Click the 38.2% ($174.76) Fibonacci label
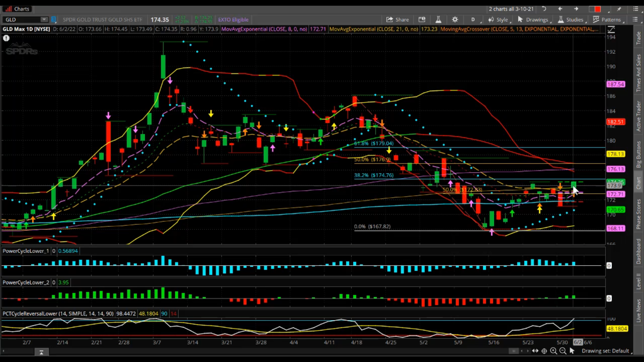Screen dimensions: 644x362 374,175
